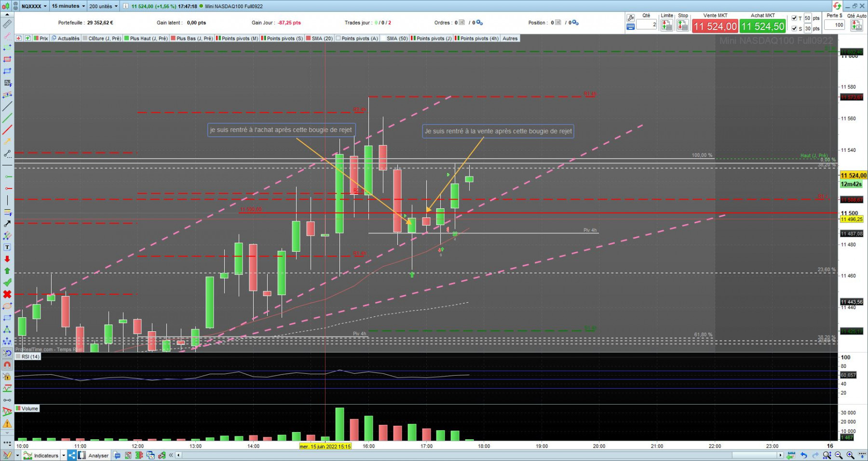Expand the Indicateurs dropdown arrow

[x=64, y=455]
